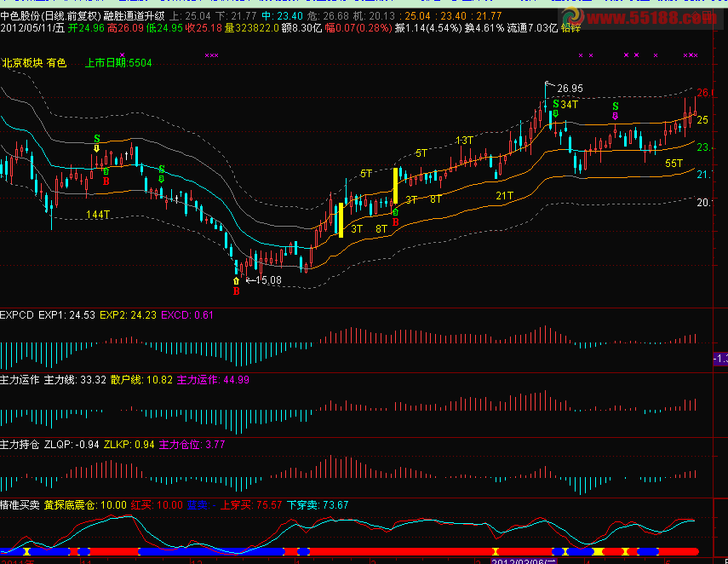Click the EXP2: 24.23 value
728x564 pixels.
[x=128, y=315]
